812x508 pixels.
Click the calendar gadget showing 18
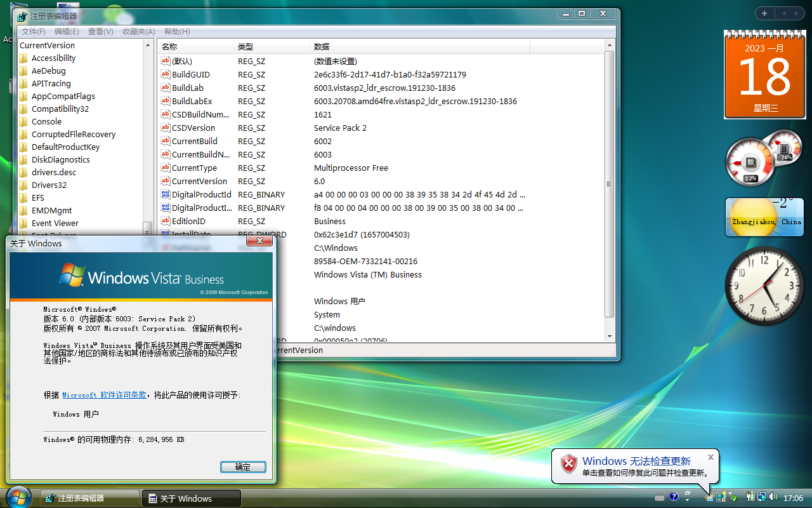coord(764,75)
